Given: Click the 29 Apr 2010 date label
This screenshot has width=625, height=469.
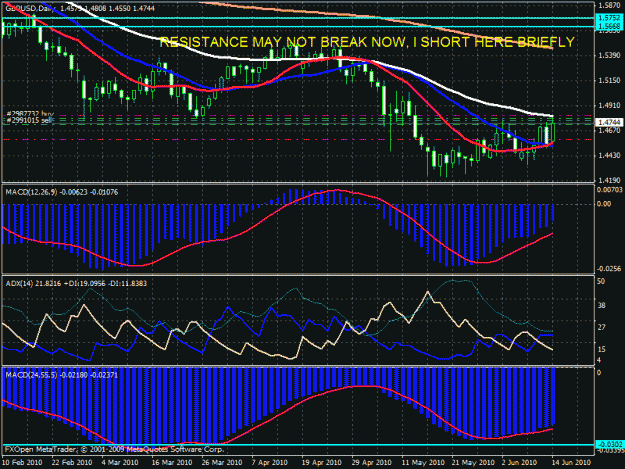Looking at the screenshot, I should coord(371,463).
